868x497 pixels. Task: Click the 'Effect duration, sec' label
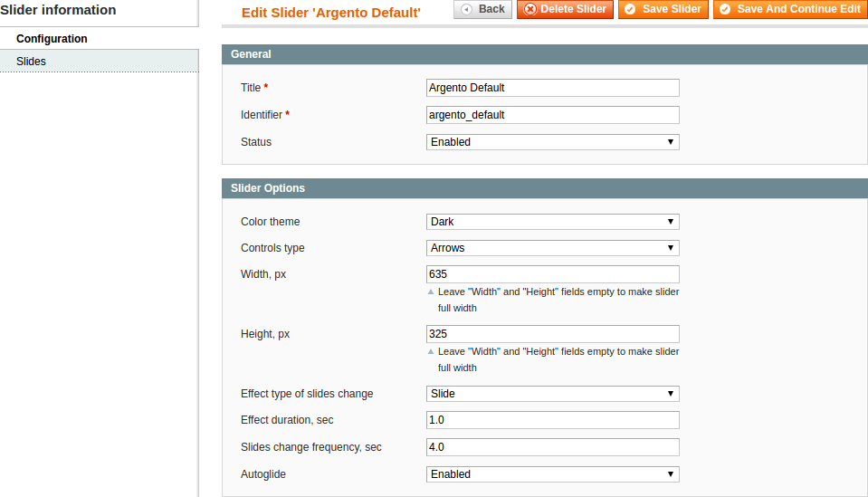click(287, 420)
